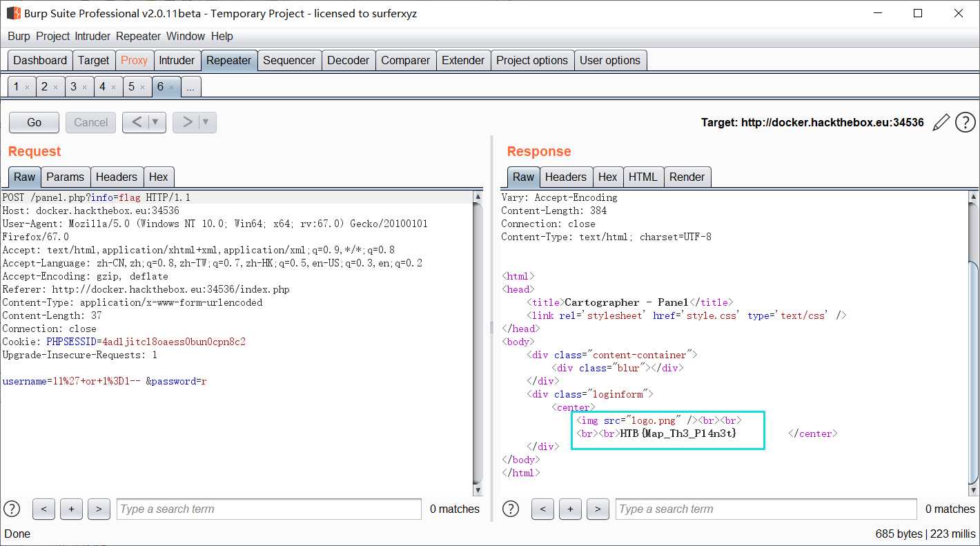Open the Burp menu
This screenshot has height=546, width=980.
19,36
